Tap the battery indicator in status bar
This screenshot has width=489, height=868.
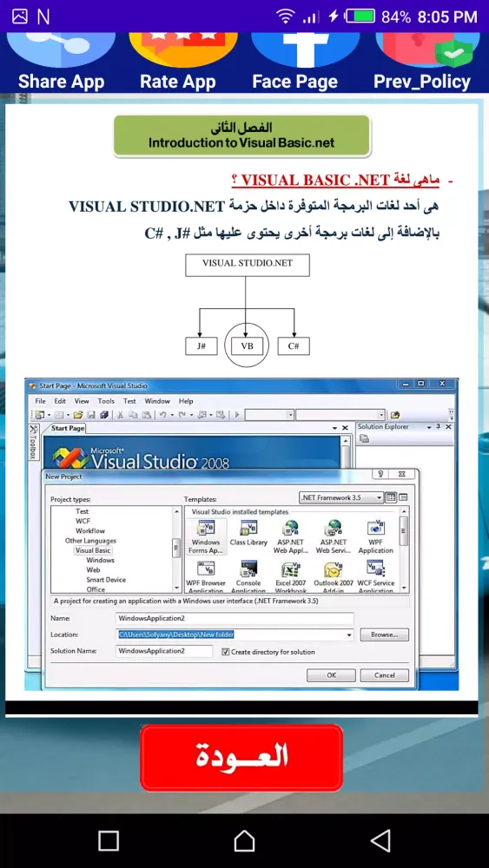[360, 16]
